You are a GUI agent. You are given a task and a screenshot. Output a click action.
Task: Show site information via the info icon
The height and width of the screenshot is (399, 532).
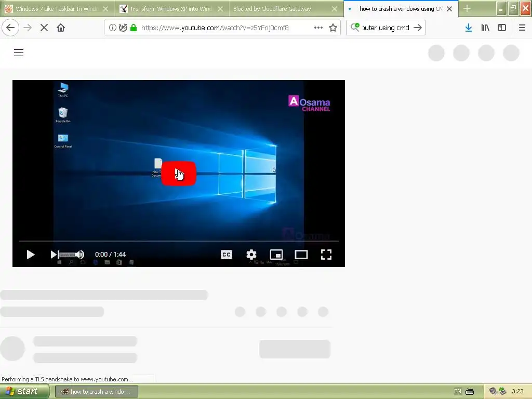pyautogui.click(x=113, y=28)
